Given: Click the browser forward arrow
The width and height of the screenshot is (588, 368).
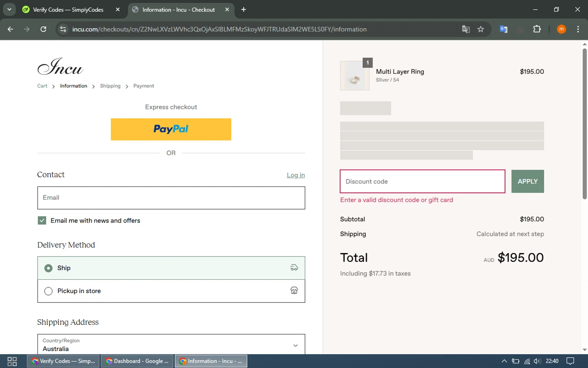Looking at the screenshot, I should (27, 29).
